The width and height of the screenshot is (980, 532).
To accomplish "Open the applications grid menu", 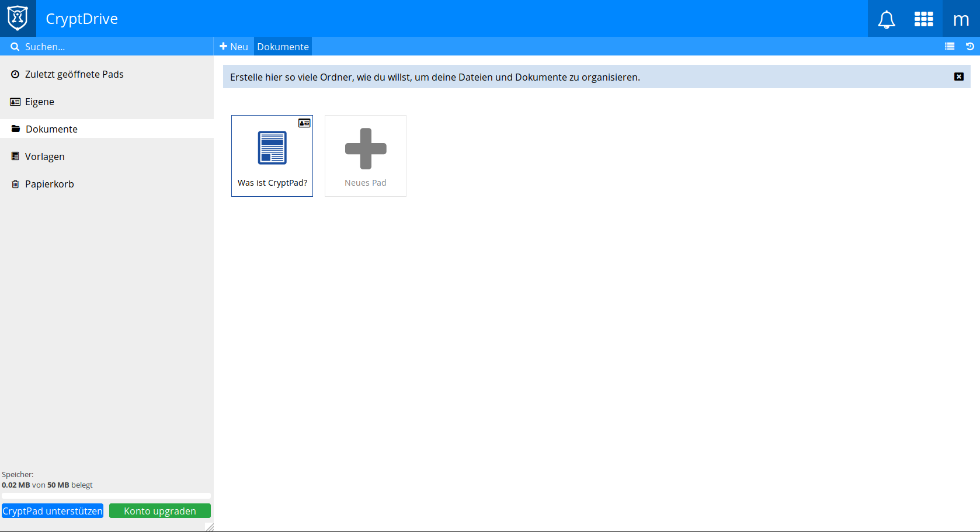I will 923,19.
